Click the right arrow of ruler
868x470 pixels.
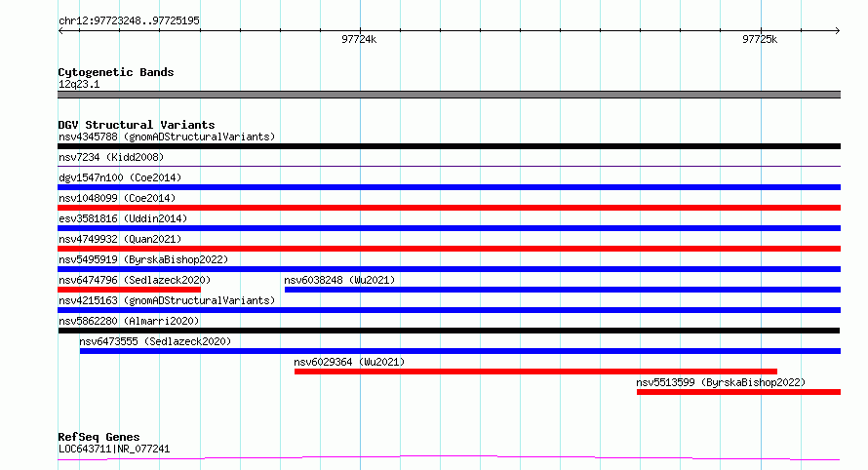click(x=837, y=30)
